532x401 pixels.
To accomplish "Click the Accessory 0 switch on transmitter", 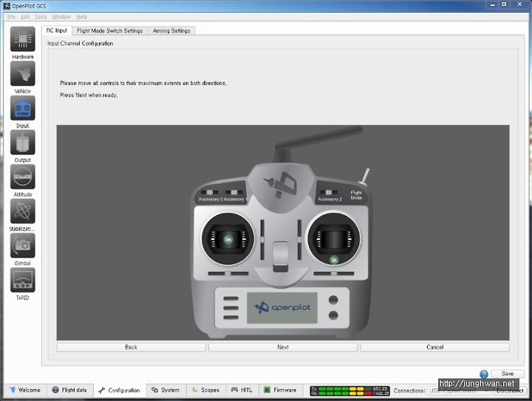I will (x=210, y=193).
